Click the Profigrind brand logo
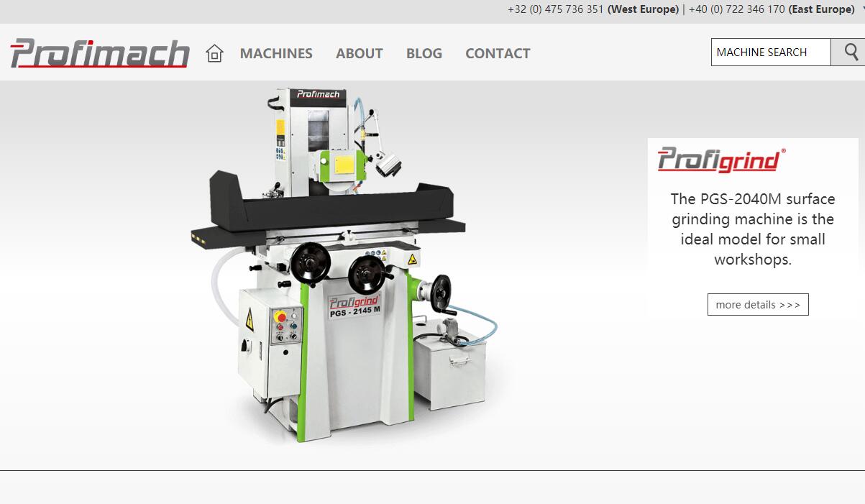This screenshot has height=504, width=865. [x=721, y=160]
